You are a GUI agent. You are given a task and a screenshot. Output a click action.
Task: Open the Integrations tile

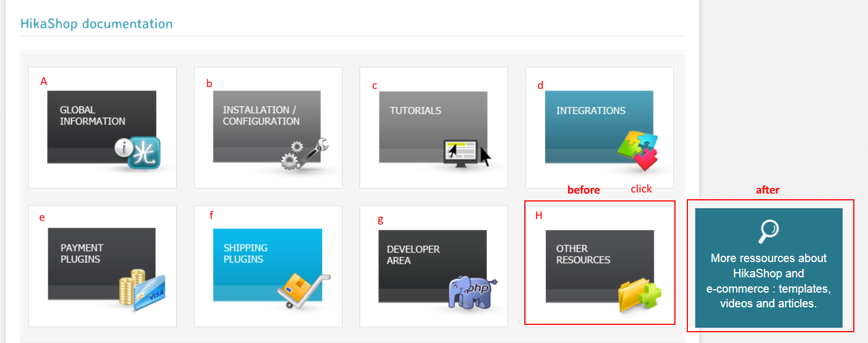600,127
